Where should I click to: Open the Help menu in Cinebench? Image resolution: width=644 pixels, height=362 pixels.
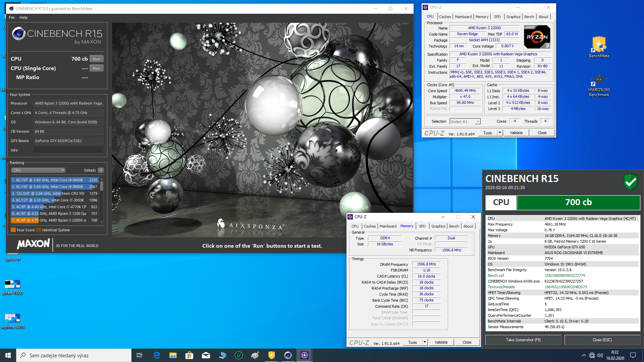23,17
